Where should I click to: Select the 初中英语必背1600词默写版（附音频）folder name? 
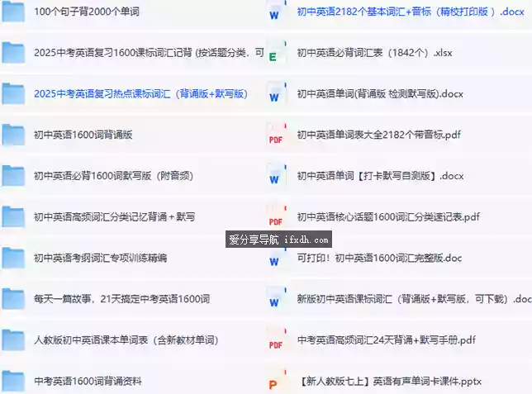click(x=112, y=175)
